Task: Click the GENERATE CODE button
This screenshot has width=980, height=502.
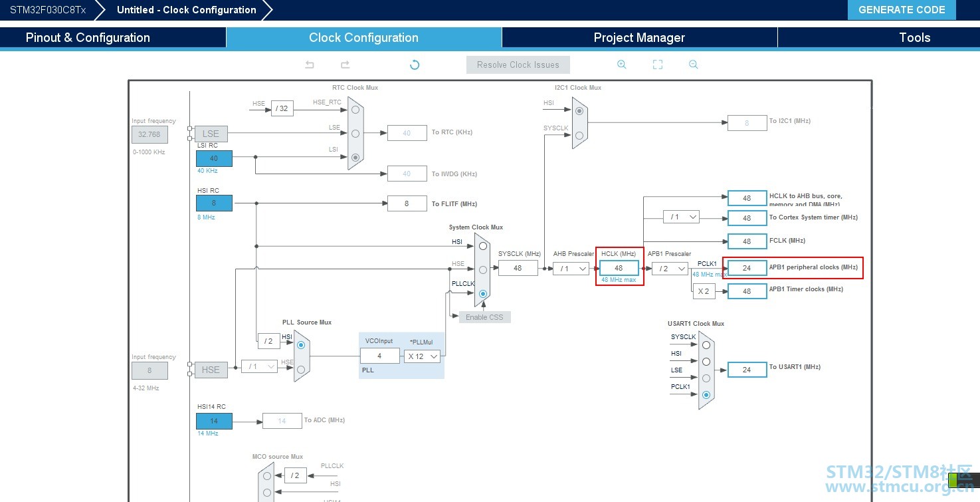Action: coord(902,10)
